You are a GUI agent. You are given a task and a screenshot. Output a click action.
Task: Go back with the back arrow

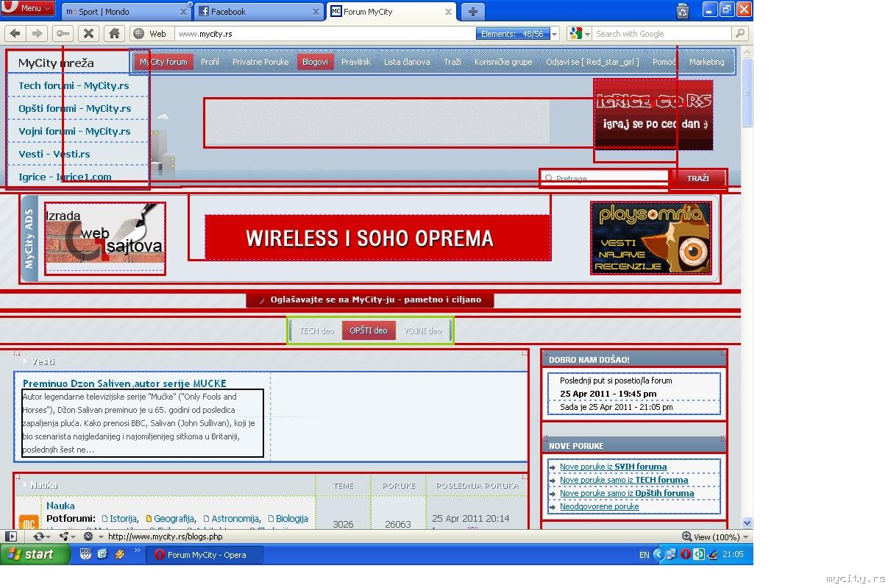coord(15,33)
